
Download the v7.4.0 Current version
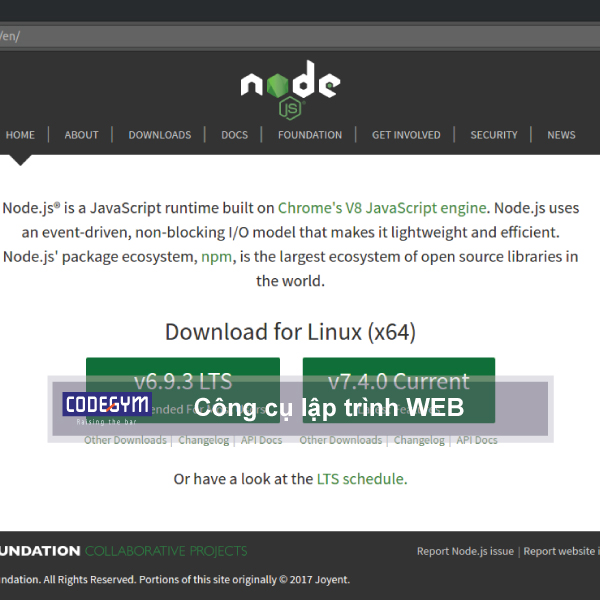click(x=399, y=390)
